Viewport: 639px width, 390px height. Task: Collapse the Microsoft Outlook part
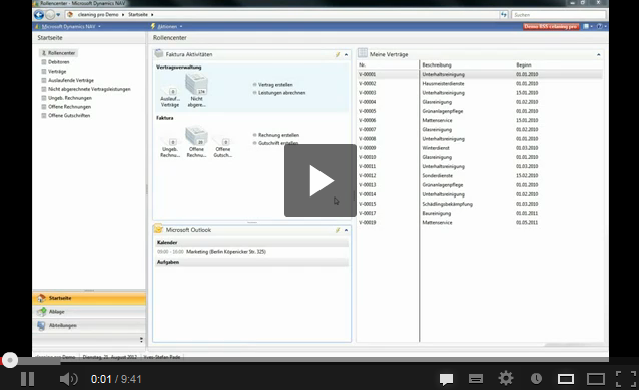346,230
